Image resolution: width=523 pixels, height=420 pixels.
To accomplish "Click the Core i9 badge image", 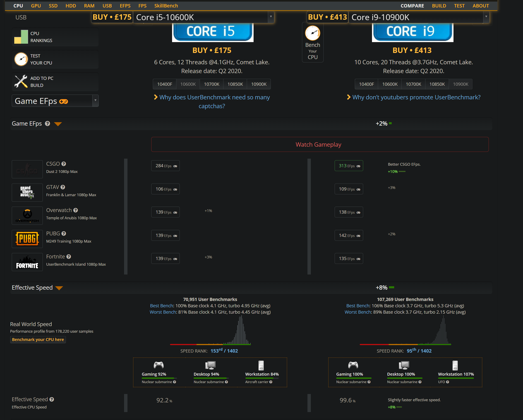I will pyautogui.click(x=413, y=33).
